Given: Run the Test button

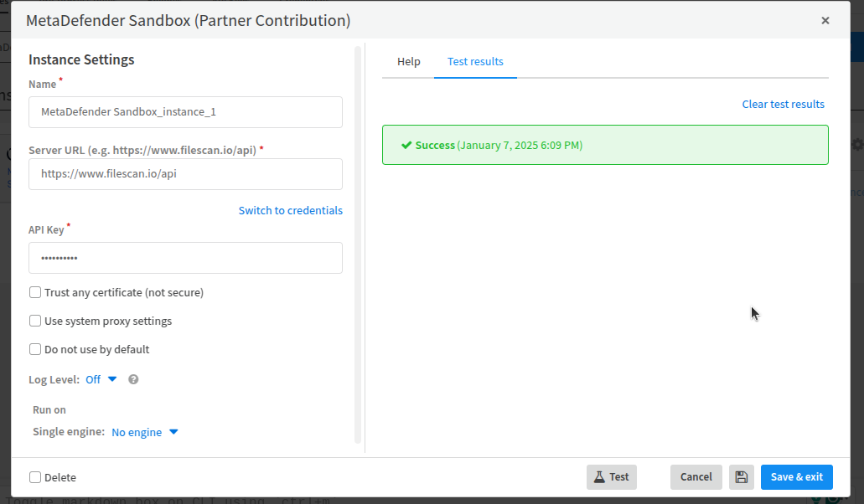Looking at the screenshot, I should (612, 477).
